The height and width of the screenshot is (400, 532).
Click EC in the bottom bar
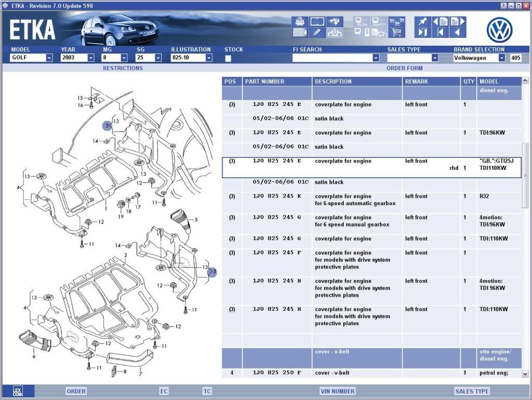164,391
